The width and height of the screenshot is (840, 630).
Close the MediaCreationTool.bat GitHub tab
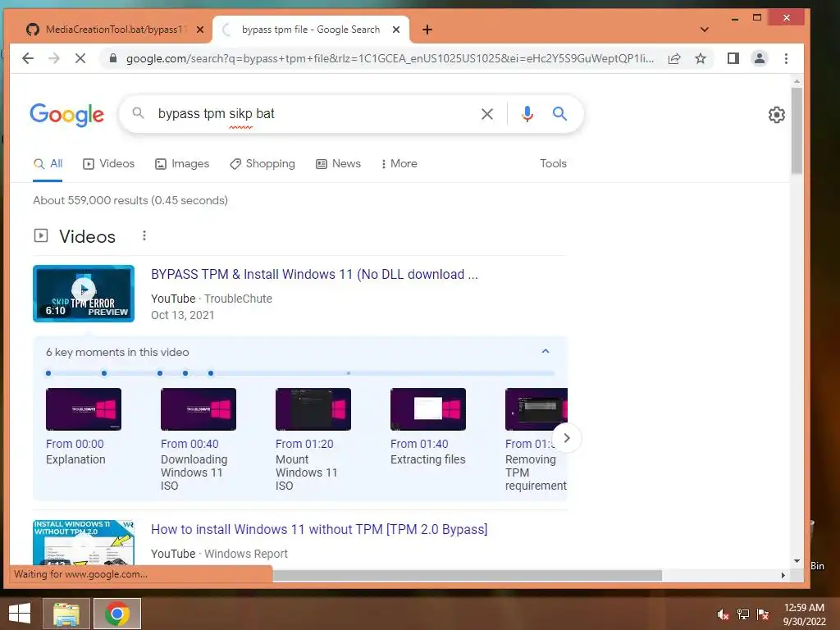pos(200,30)
